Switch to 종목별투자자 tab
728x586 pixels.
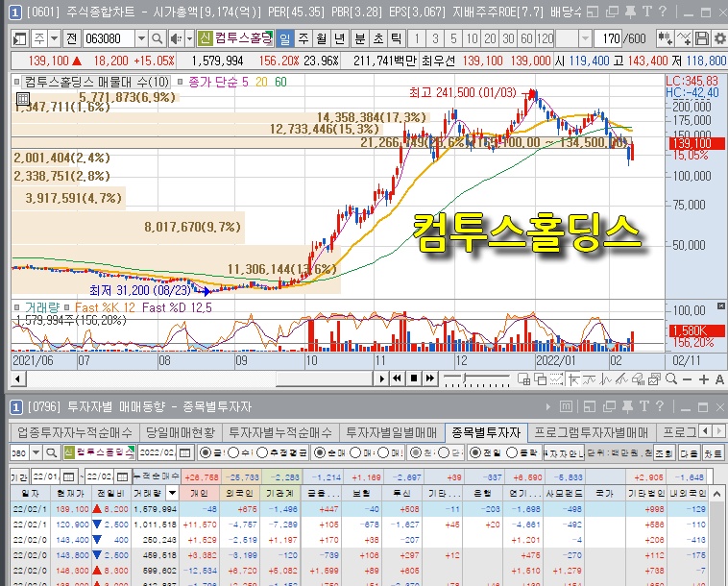pos(486,432)
